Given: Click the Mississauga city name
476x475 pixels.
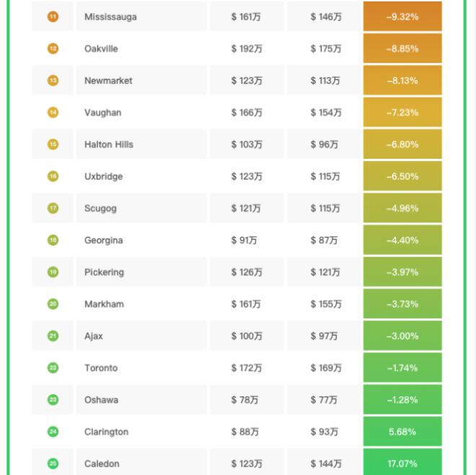Looking at the screenshot, I should (110, 17).
